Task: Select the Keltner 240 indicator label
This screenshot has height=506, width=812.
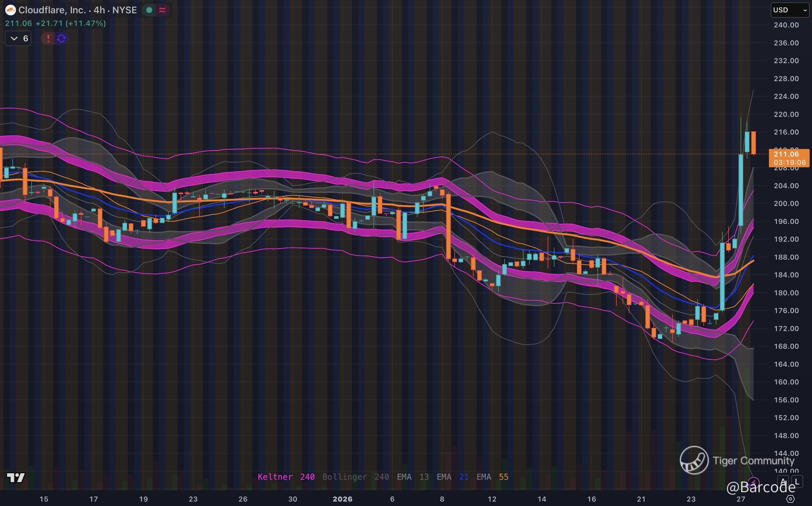Action: tap(286, 477)
